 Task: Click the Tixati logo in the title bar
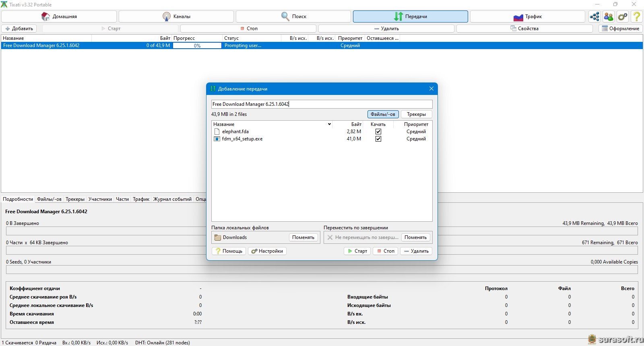tap(4, 4)
